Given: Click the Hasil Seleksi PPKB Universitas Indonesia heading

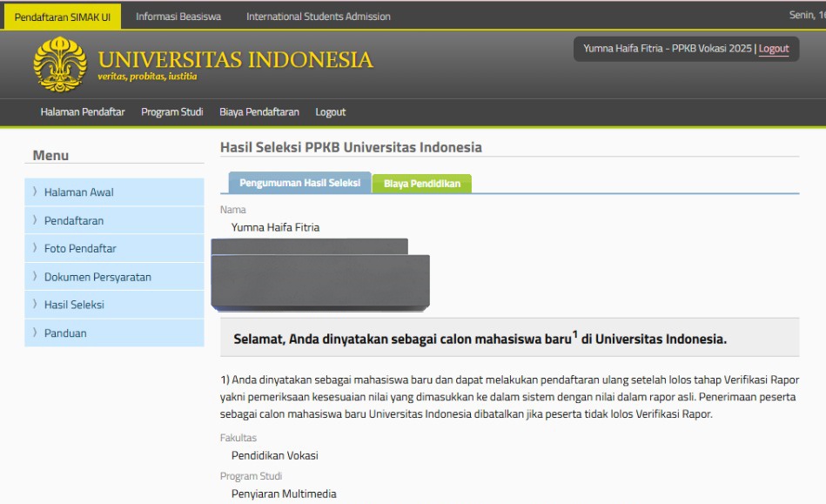Looking at the screenshot, I should 351,147.
